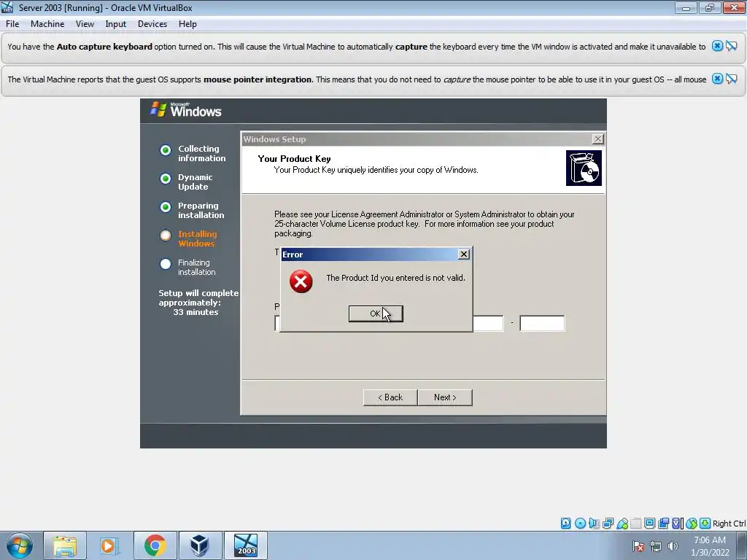Open Windows Explorer from the taskbar
The width and height of the screenshot is (747, 560).
click(65, 545)
